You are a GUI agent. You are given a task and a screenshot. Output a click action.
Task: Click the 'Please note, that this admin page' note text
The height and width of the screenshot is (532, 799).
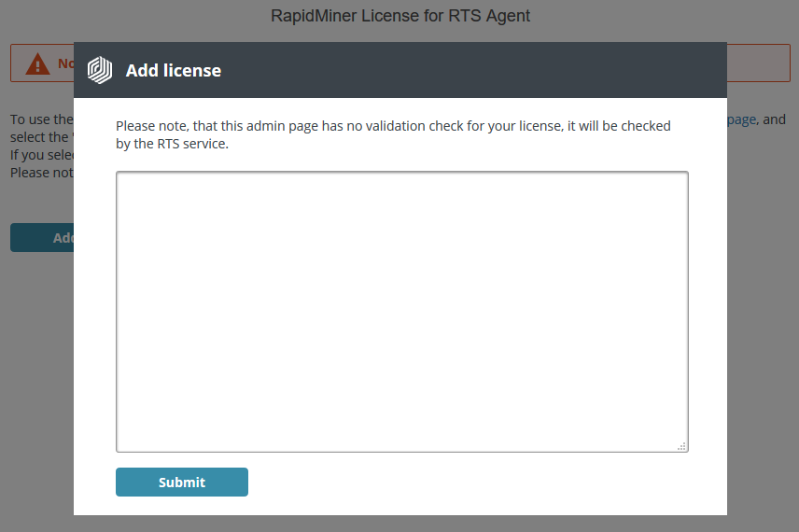click(393, 134)
